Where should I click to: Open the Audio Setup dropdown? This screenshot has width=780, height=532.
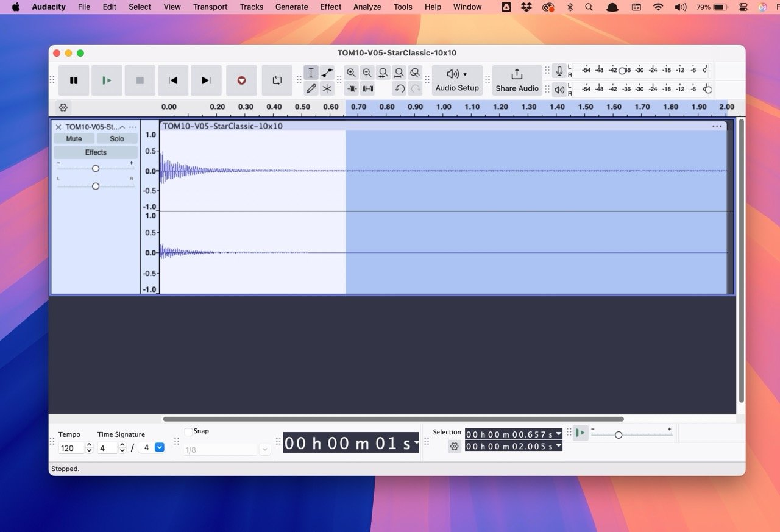[x=457, y=80]
